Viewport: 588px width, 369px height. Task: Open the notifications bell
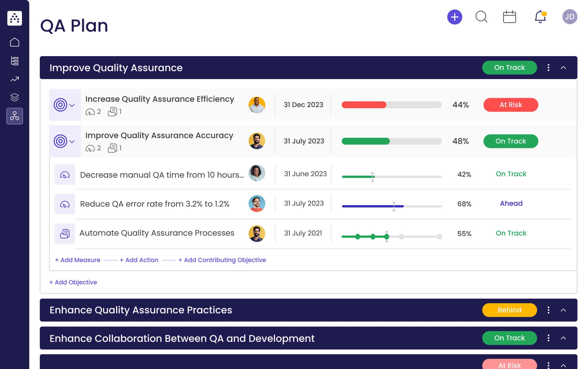click(x=540, y=17)
